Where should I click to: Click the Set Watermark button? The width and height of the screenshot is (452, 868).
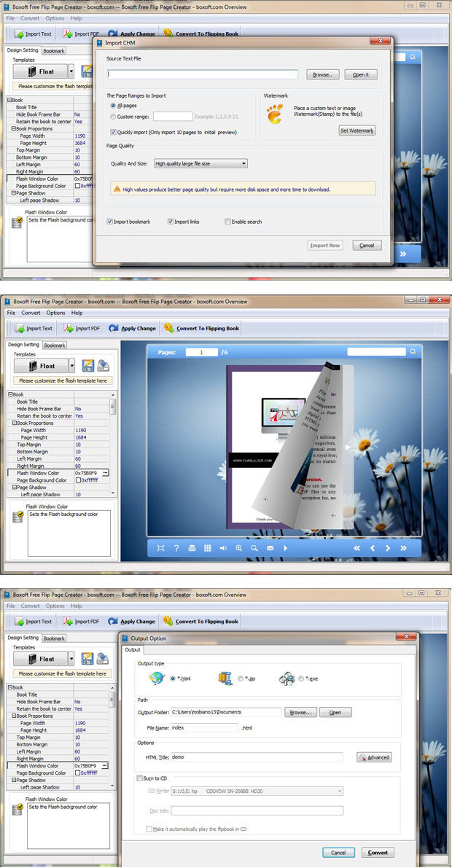tap(357, 130)
